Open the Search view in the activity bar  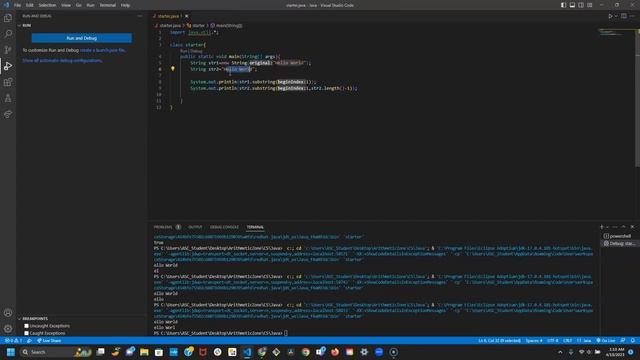point(8,34)
